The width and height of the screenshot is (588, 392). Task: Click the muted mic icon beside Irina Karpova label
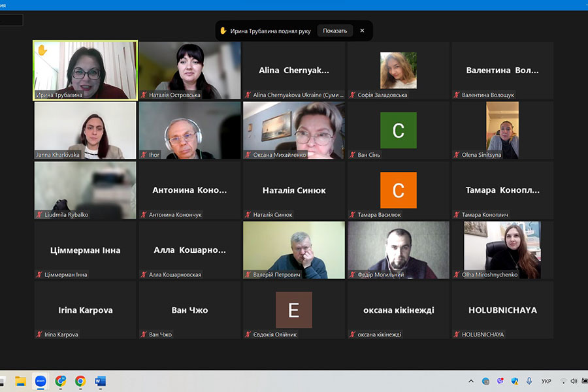39,335
